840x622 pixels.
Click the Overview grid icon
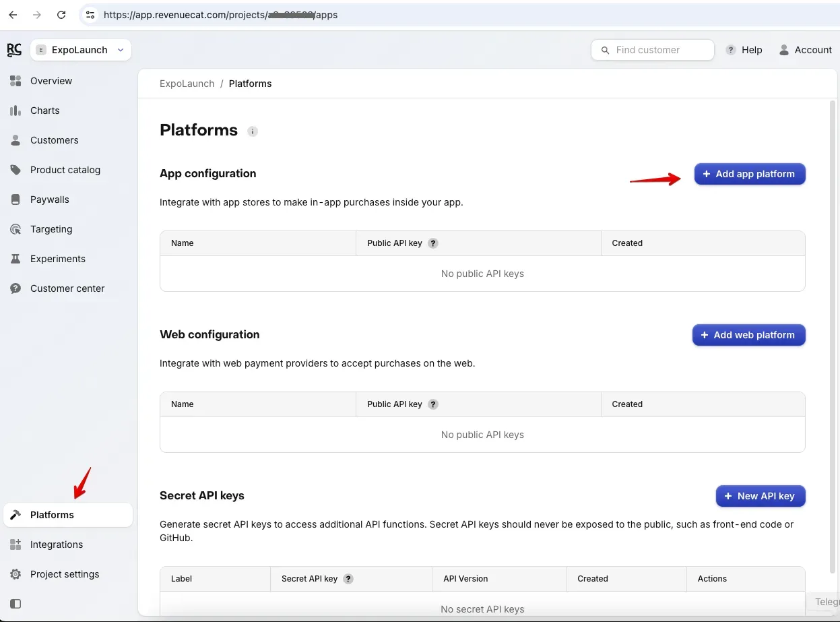click(15, 81)
